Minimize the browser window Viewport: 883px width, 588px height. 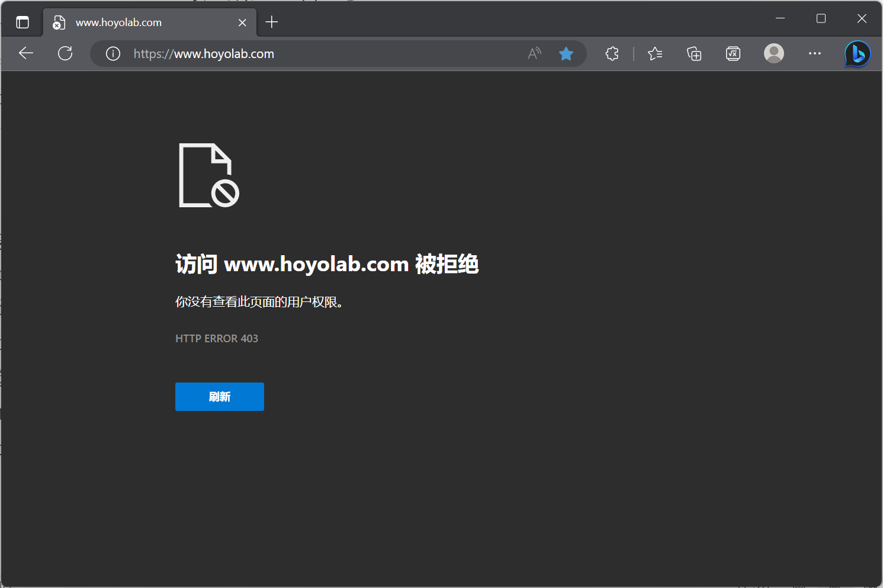coord(780,18)
